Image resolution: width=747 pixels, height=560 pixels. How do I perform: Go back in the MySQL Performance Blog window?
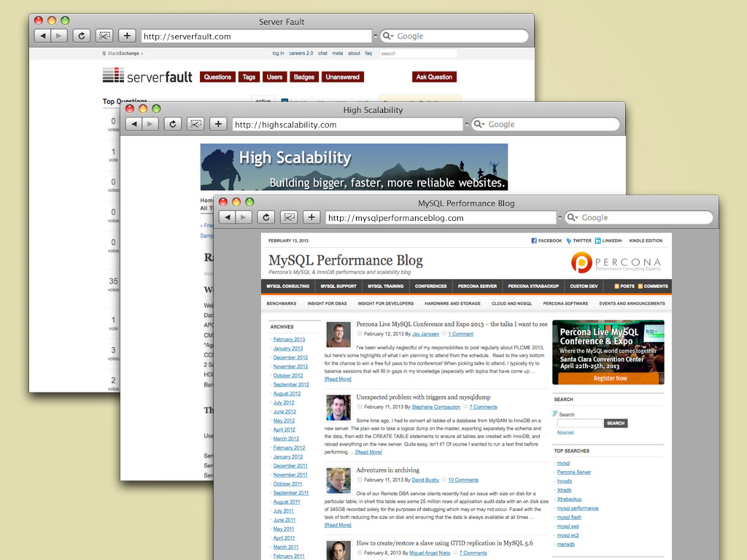[x=228, y=217]
